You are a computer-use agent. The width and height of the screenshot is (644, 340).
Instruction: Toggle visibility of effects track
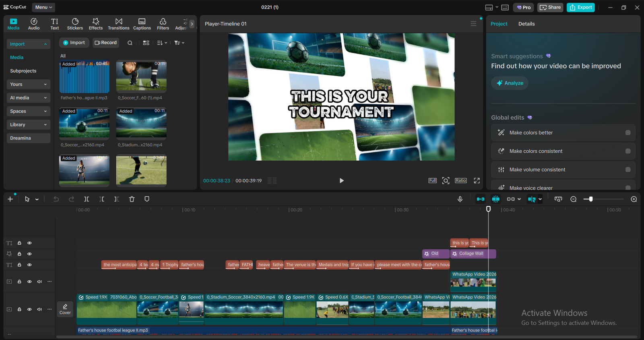tap(29, 254)
